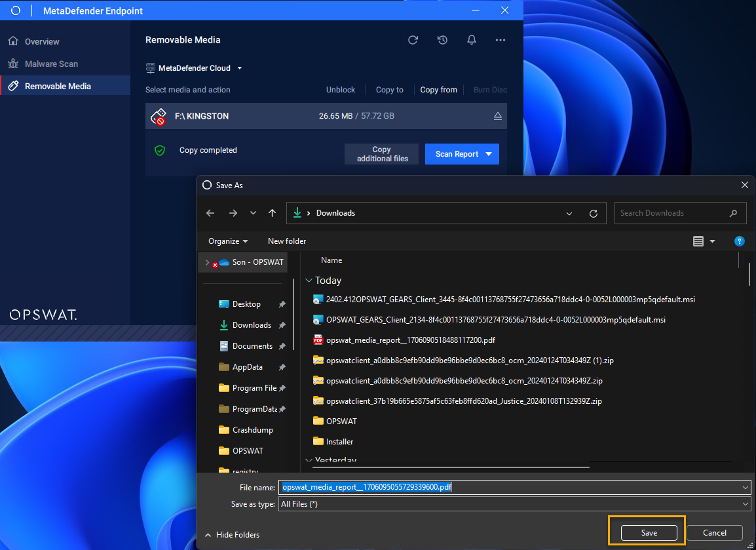The image size is (756, 550).
Task: Select the F:\ KINGSTON media row
Action: click(x=326, y=116)
